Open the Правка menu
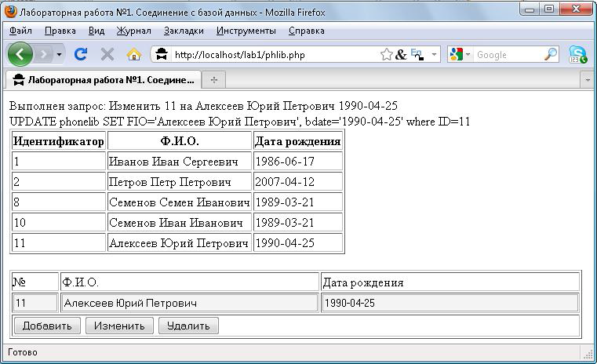This screenshot has width=597, height=364. pos(60,31)
